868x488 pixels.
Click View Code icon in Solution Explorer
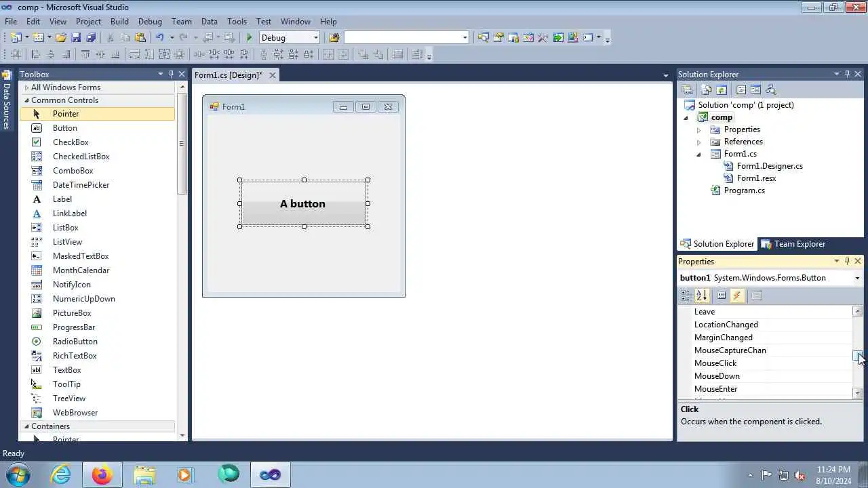point(741,90)
